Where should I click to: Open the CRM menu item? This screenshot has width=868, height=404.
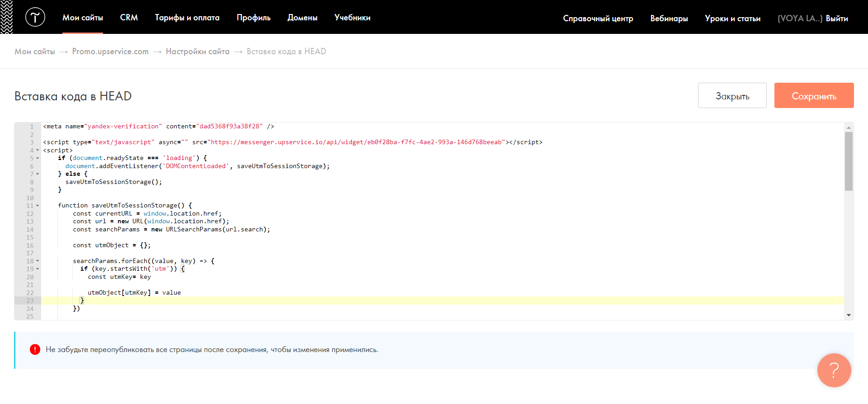[129, 18]
